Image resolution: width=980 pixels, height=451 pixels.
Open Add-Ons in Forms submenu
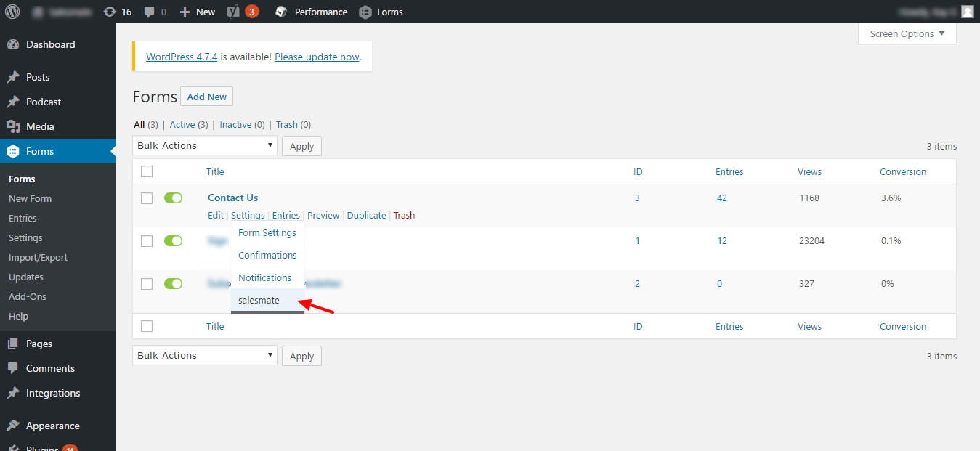28,296
